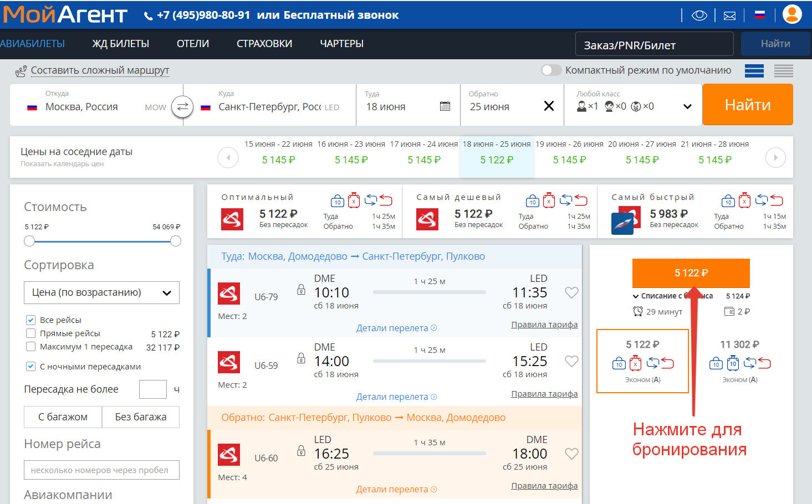Click the phone handset icon
Screen dimensions: 812x504
coord(148,16)
